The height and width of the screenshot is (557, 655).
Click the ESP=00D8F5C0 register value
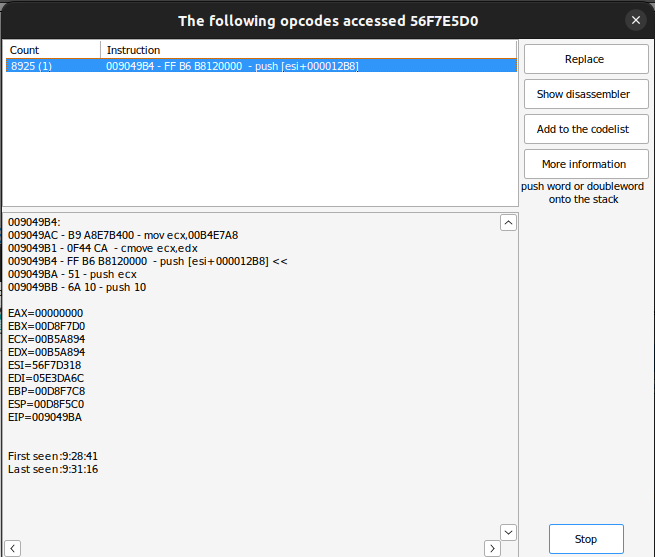tap(46, 404)
